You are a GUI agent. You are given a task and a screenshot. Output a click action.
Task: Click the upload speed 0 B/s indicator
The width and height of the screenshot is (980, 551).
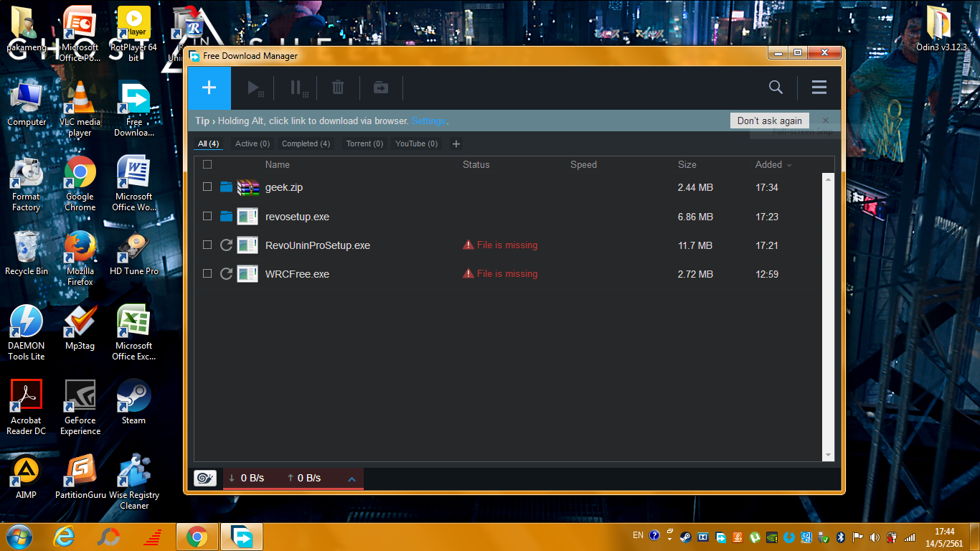[x=303, y=478]
